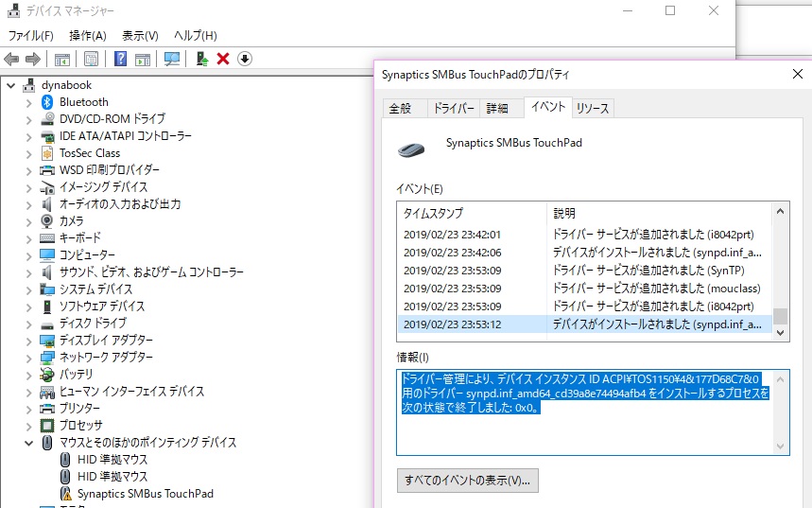Select the バッテリ icon
Viewport: 812px width, 508px height.
pos(47,375)
